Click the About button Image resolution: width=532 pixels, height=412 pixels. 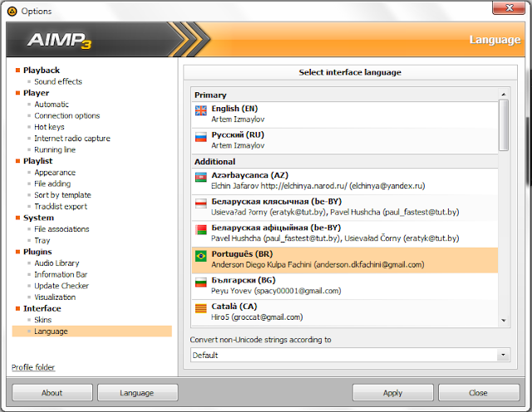coord(52,393)
